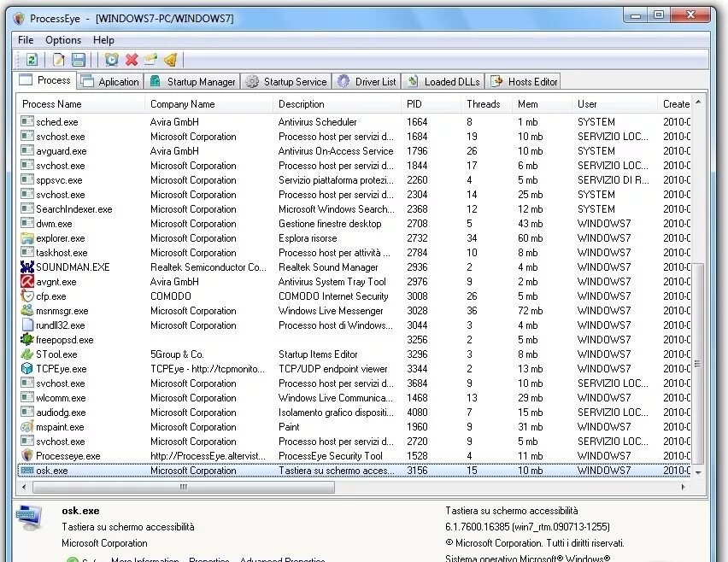The image size is (728, 562).
Task: Open the Startup Service tab
Action: [286, 82]
